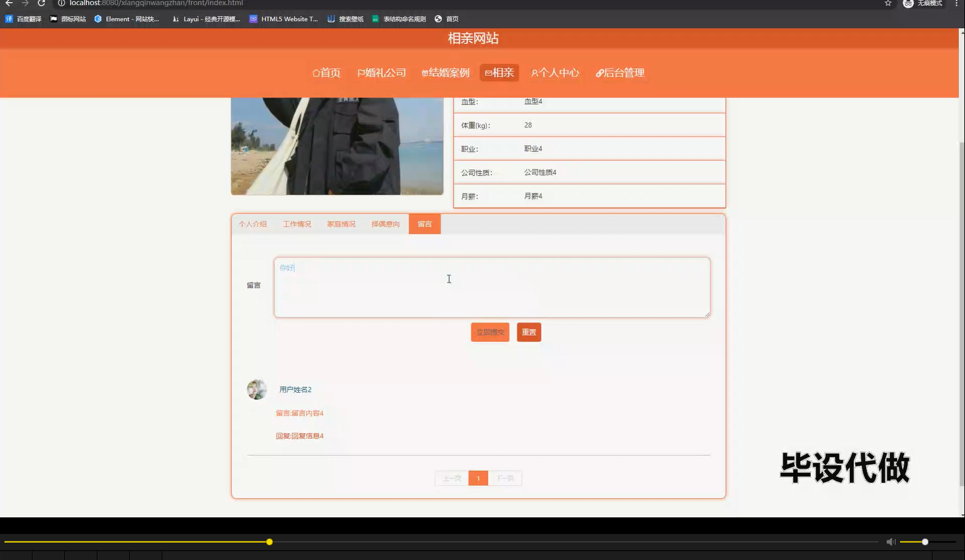Image resolution: width=965 pixels, height=560 pixels.
Task: Open the 表结构命名规则 bookmark
Action: point(399,19)
